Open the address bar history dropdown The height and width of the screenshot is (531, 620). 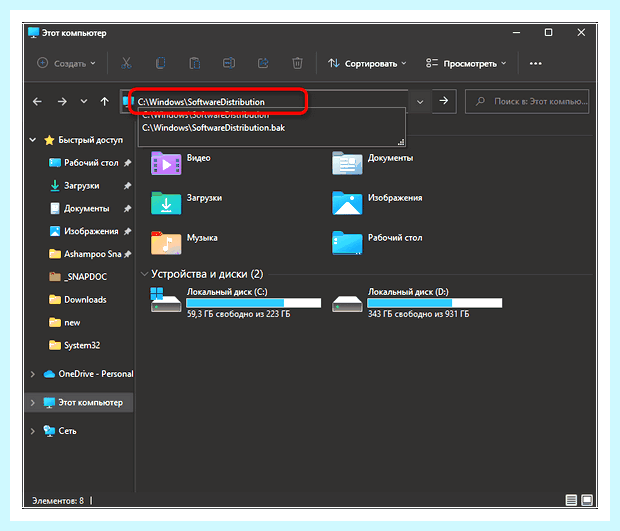coord(420,102)
